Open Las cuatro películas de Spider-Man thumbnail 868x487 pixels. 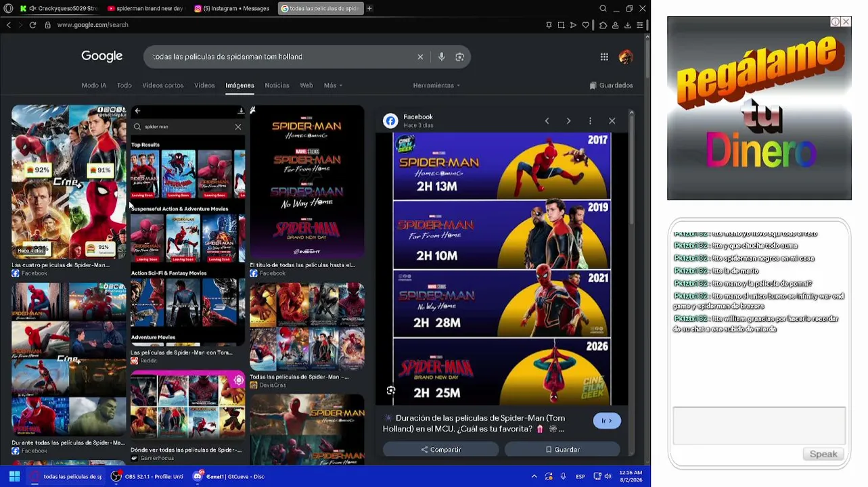pos(68,182)
